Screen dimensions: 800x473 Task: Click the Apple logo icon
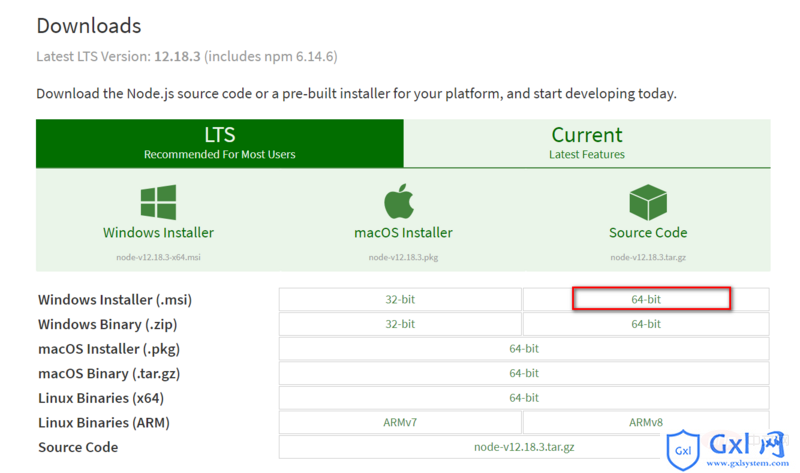coord(399,201)
